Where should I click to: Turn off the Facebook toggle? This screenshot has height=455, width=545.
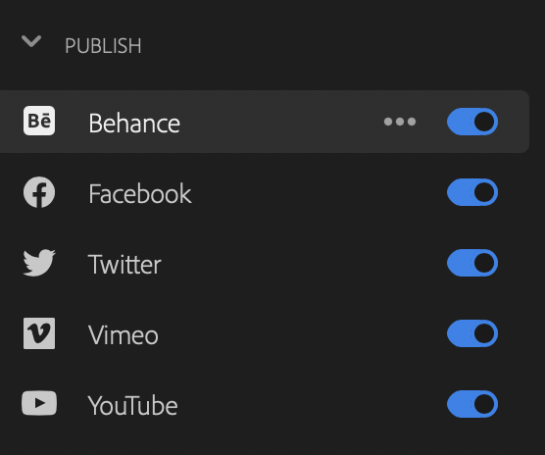point(472,192)
